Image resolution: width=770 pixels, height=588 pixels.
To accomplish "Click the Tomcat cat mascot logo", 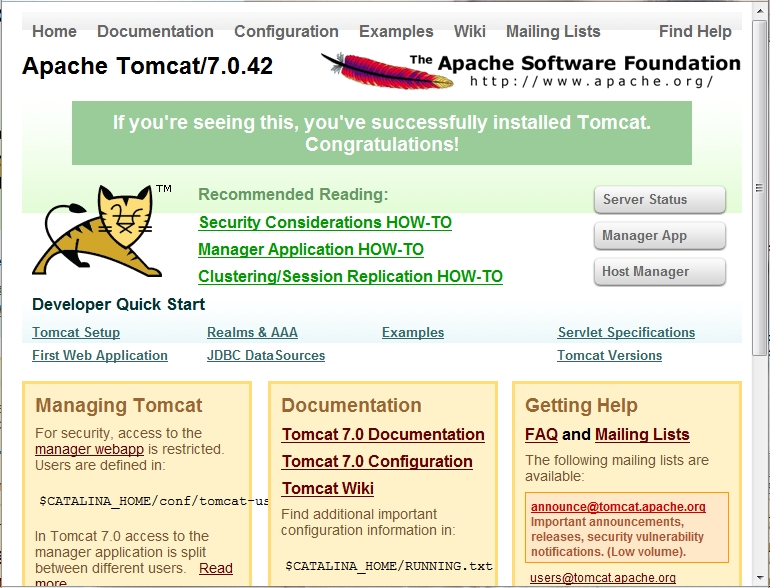I will [x=98, y=230].
